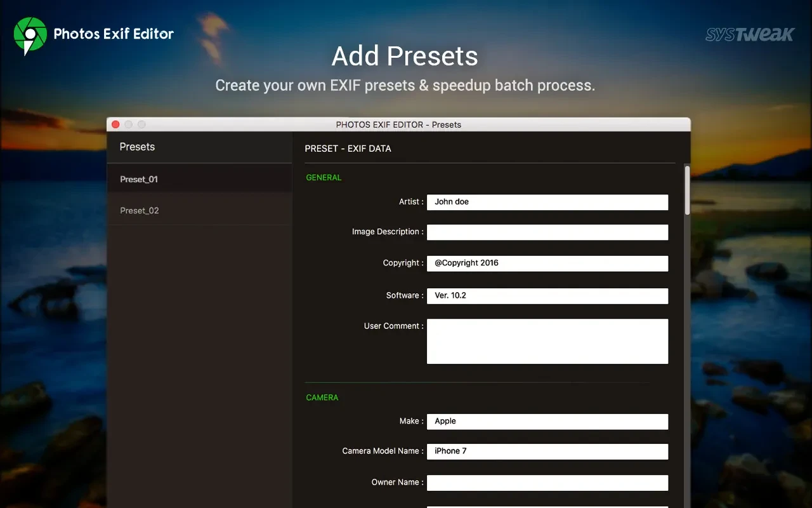Focus the Image Description input field
The height and width of the screenshot is (508, 812).
click(x=547, y=232)
